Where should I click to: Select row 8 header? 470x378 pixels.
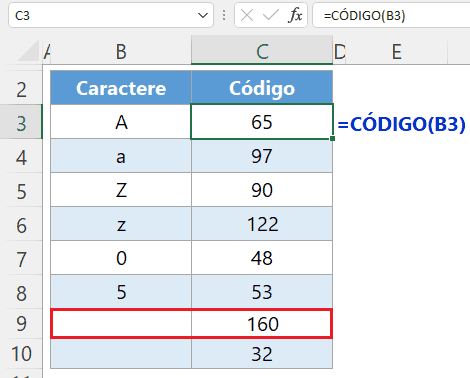(21, 293)
